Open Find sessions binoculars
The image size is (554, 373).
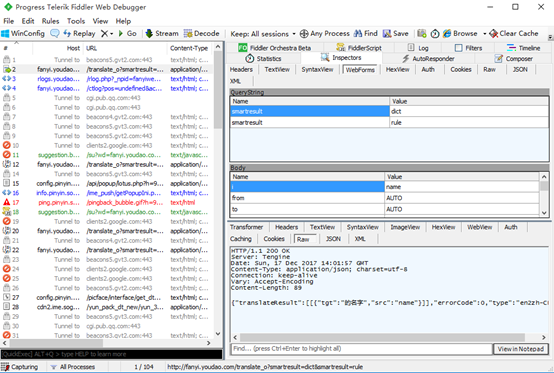tap(366, 34)
